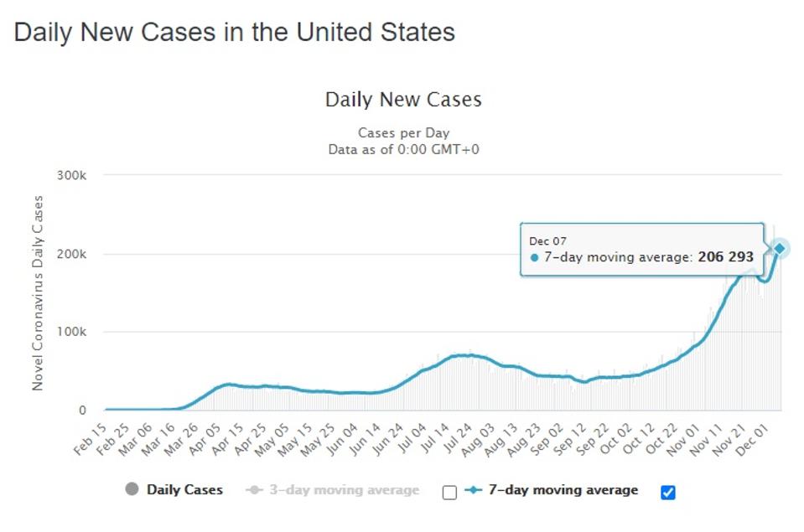Click the gray Daily Cases legend circle

[132, 490]
